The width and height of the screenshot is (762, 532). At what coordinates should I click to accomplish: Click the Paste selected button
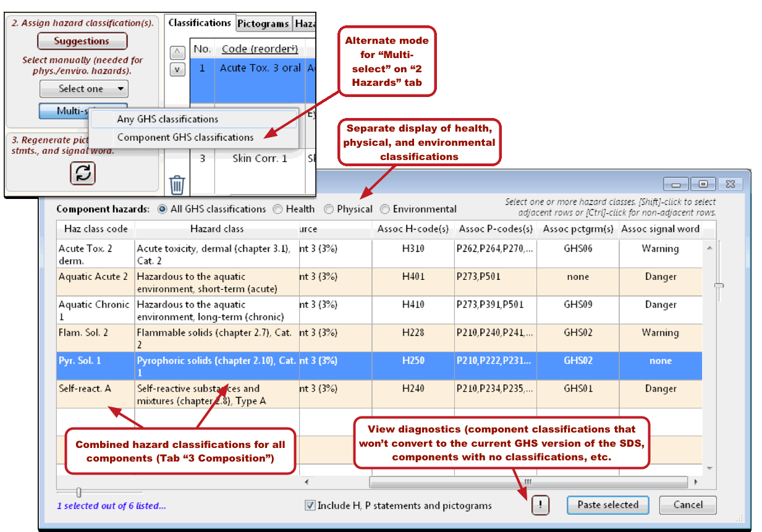pos(607,505)
